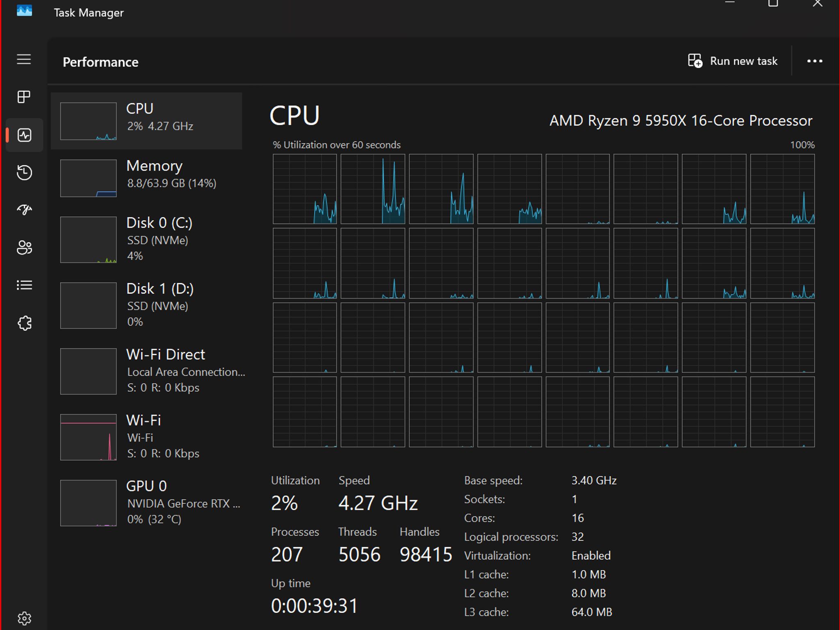Screen dimensions: 840x630
Task: Select the Memory resource entry
Action: pos(146,178)
